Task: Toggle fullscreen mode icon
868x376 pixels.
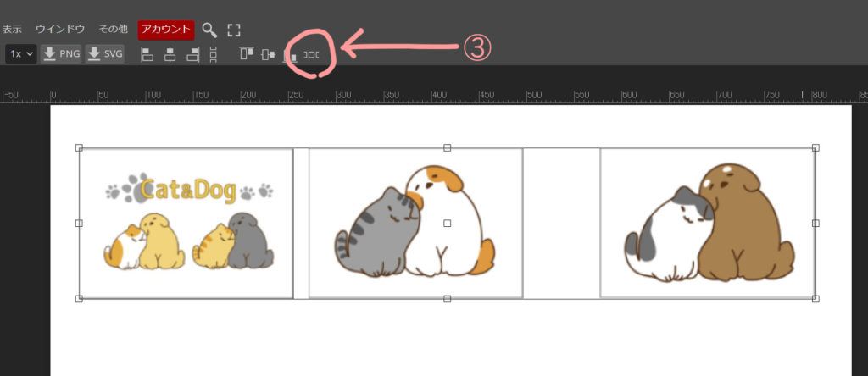Action: tap(234, 30)
